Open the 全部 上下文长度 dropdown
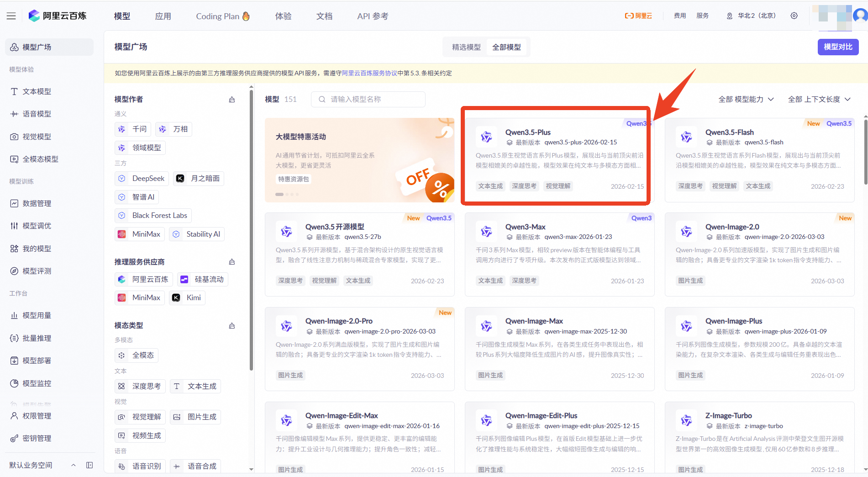The width and height of the screenshot is (868, 477). coord(819,99)
